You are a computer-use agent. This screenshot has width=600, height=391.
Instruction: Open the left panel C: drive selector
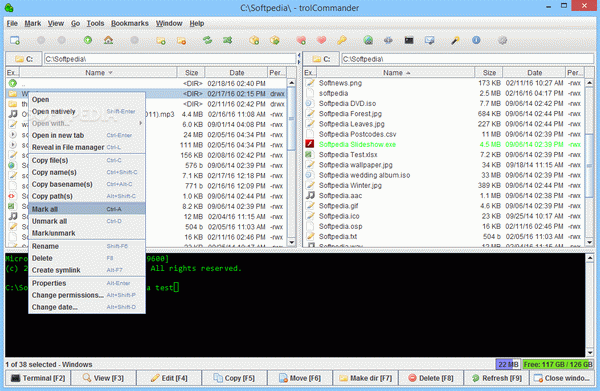[x=24, y=59]
